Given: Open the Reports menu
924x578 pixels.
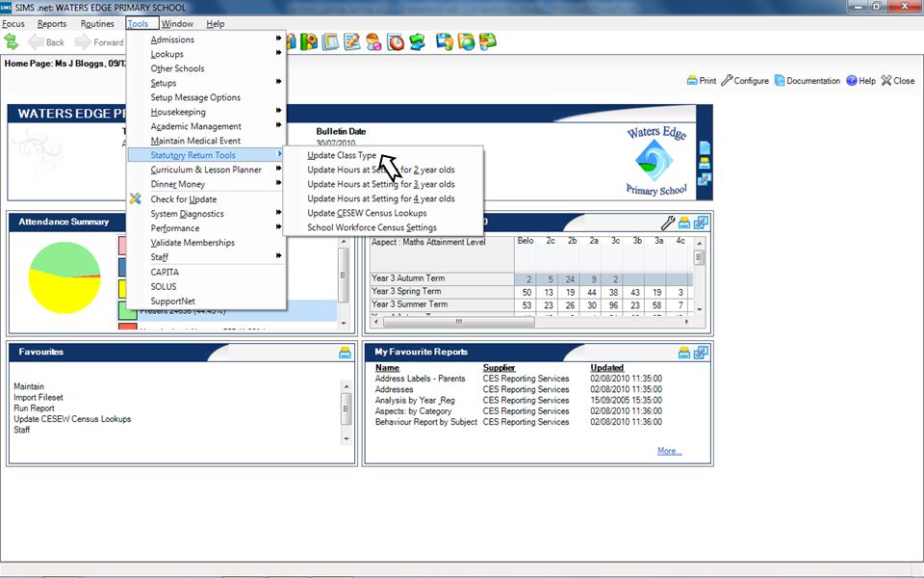Looking at the screenshot, I should click(52, 23).
